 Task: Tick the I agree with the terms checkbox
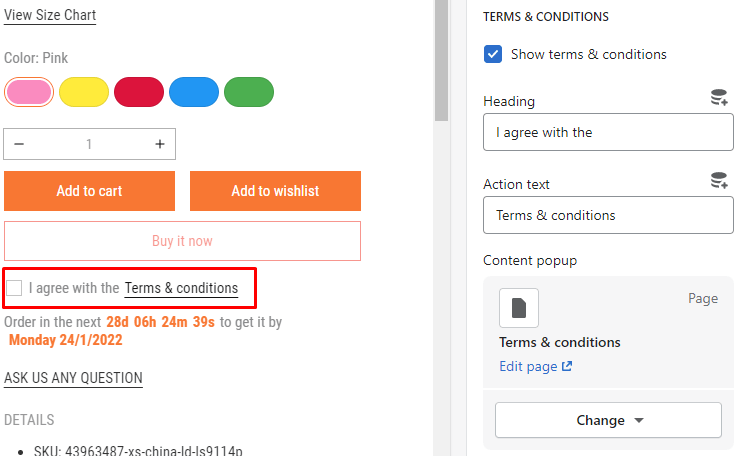tap(14, 288)
